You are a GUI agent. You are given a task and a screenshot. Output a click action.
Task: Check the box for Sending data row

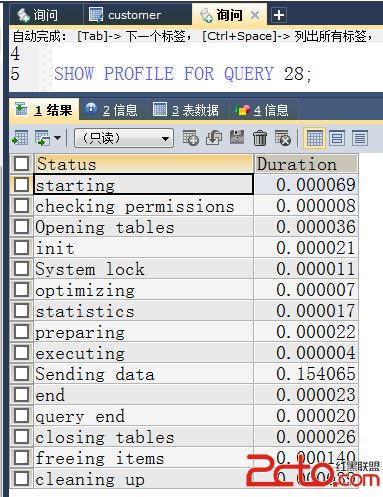tap(22, 374)
